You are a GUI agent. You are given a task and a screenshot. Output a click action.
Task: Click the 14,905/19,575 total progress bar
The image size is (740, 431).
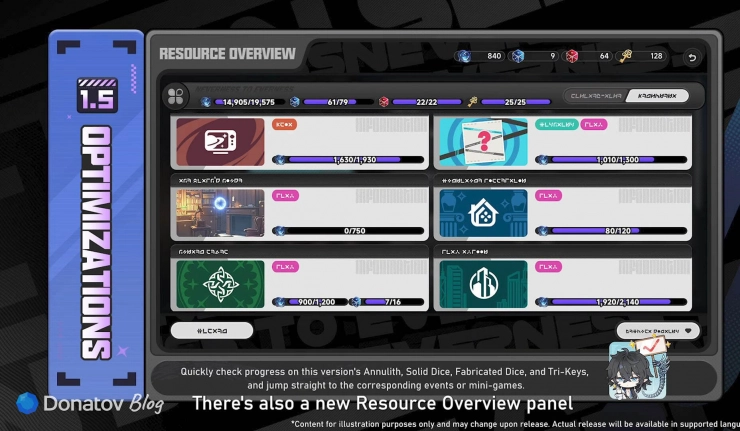pos(249,102)
